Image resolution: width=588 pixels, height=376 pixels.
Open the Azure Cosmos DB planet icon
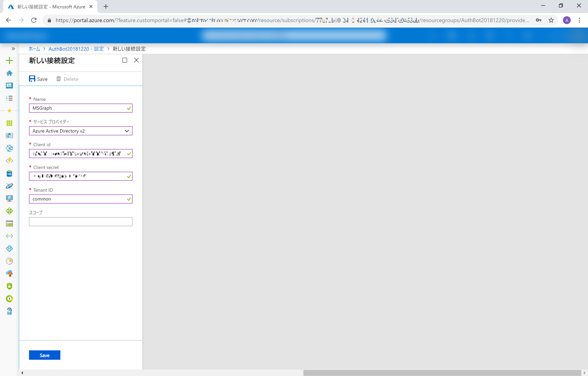9,186
